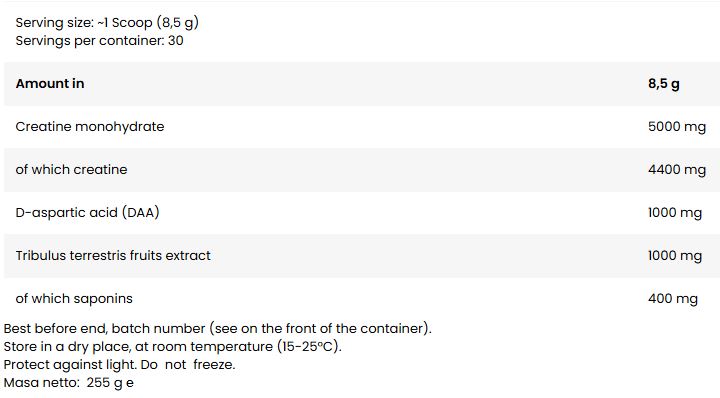Click the 'Store in a dry place' line
720x398 pixels.
point(173,347)
